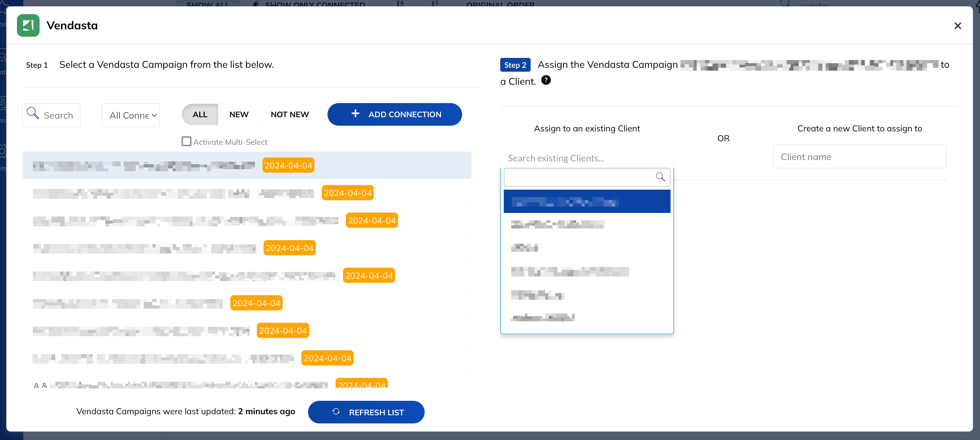This screenshot has height=440, width=980.
Task: Select the highlighted client in dropdown
Action: click(x=587, y=202)
